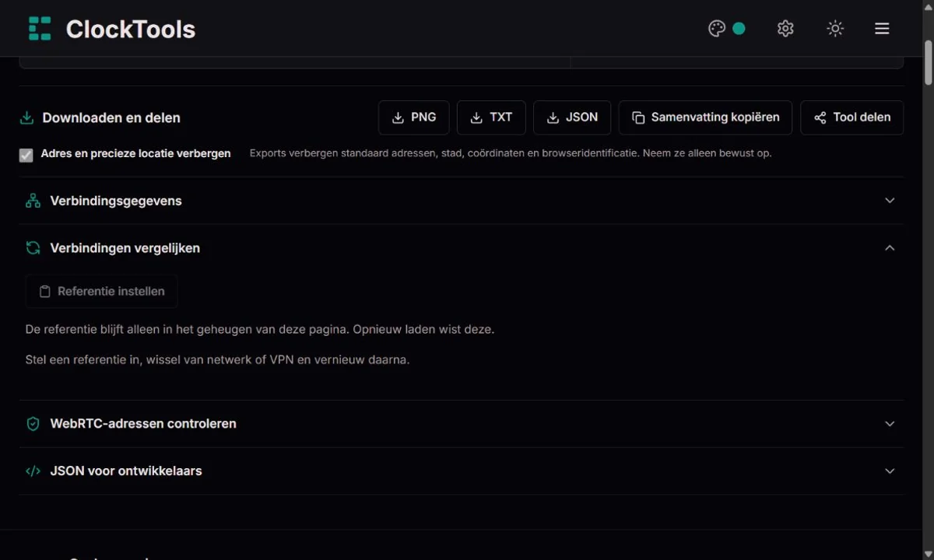Expand JSON voor ontwikkelaars chevron
This screenshot has width=934, height=560.
pyautogui.click(x=890, y=471)
